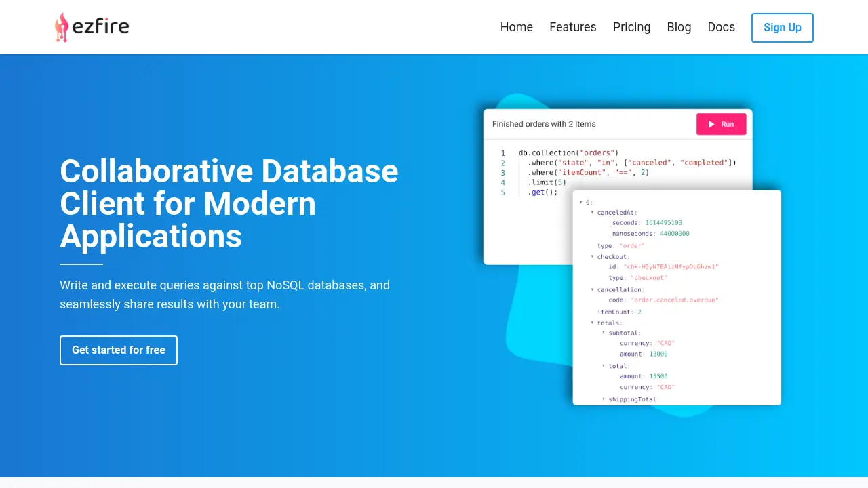
Task: Click the .where("itemCount", "==", 2) line
Action: pos(589,173)
